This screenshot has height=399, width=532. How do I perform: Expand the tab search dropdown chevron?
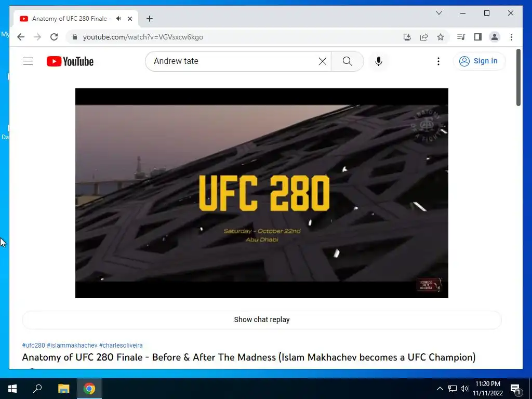[x=438, y=13]
